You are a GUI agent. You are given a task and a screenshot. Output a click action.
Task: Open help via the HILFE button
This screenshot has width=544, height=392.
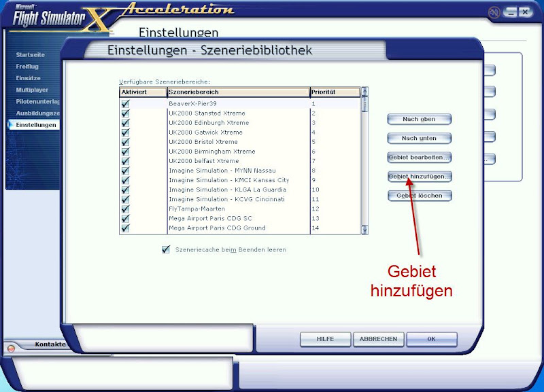click(x=325, y=339)
